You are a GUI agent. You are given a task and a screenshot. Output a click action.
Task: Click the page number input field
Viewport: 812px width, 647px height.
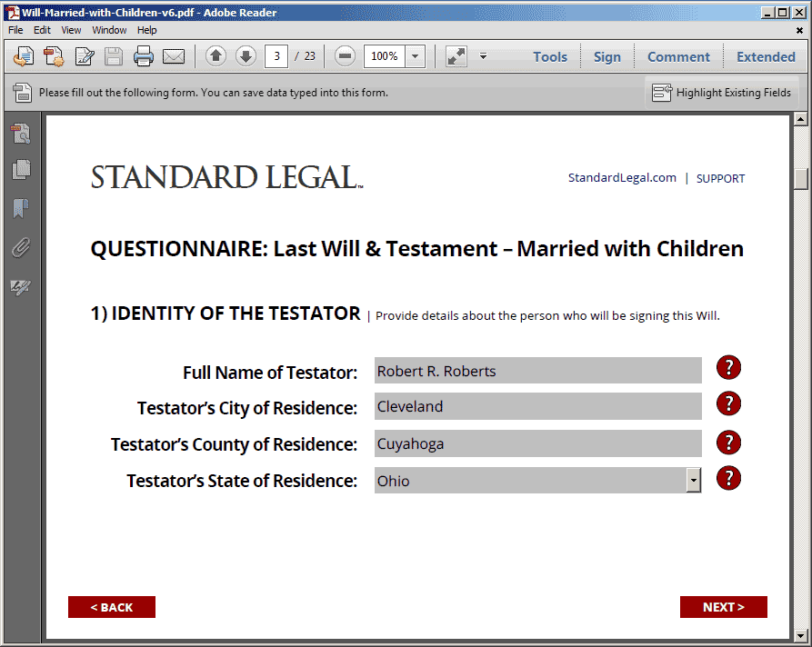click(x=276, y=56)
